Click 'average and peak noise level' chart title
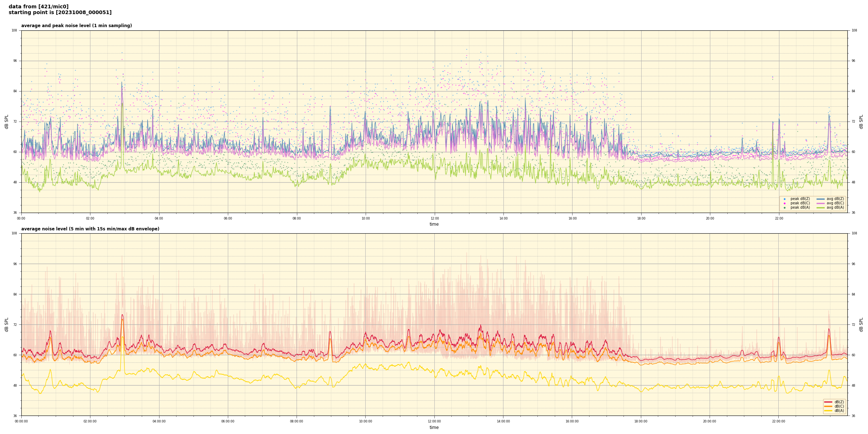The image size is (868, 434). (x=76, y=26)
